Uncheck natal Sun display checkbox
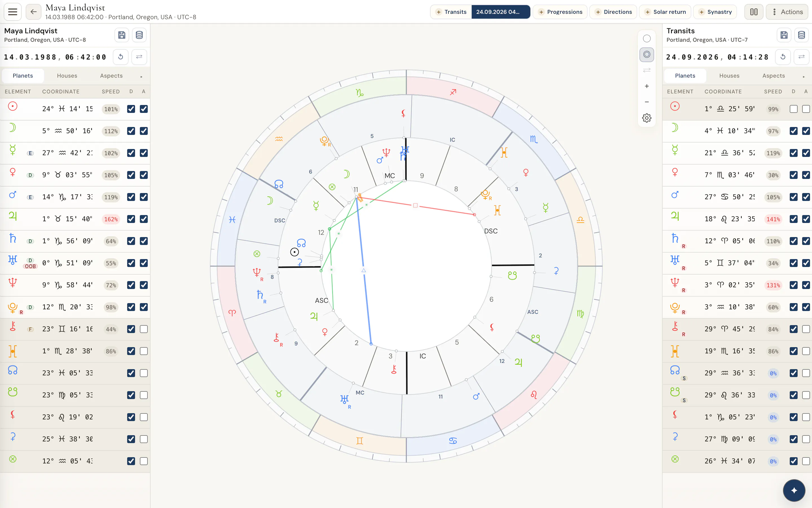This screenshot has width=812, height=508. point(131,109)
